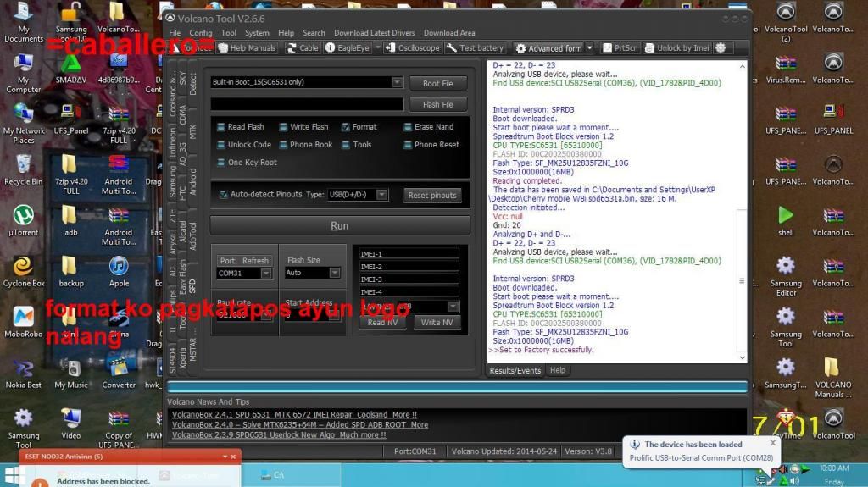Viewport: 868px width, 487px height.
Task: Click the flash file path field
Action: [307, 104]
